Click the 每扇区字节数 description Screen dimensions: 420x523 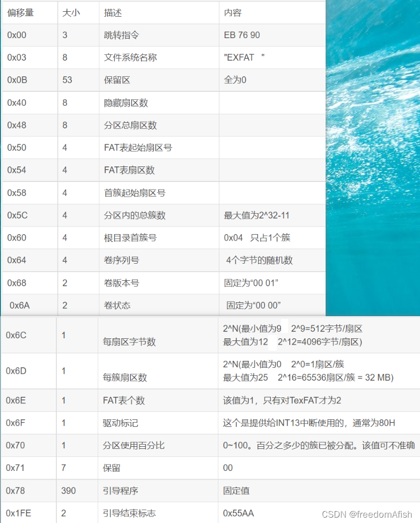click(129, 342)
